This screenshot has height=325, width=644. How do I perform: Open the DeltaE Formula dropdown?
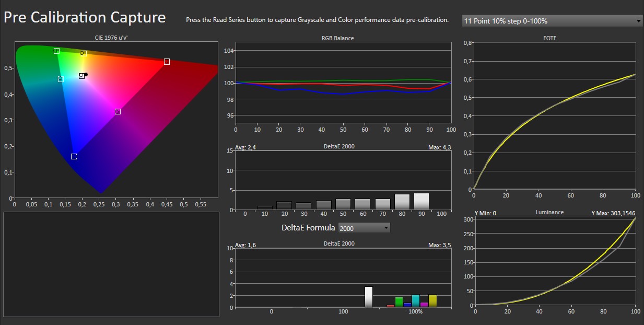click(x=364, y=228)
